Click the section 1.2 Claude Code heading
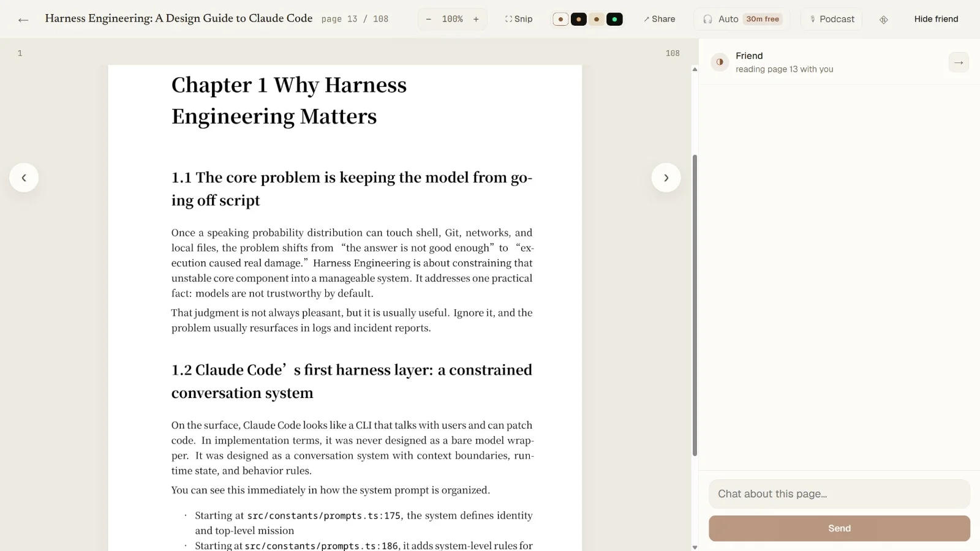Screen dimensions: 980x551 click(352, 381)
